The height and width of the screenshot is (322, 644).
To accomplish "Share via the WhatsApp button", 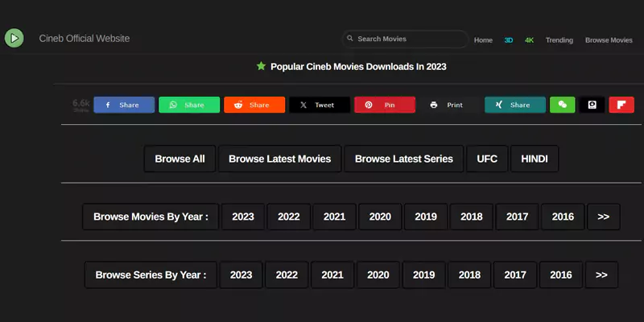I will pos(189,105).
